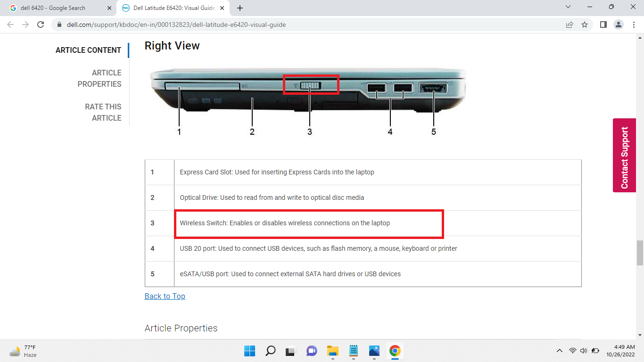Viewport: 644px width, 362px height.
Task: Bookmark this page with star icon
Action: (x=585, y=25)
